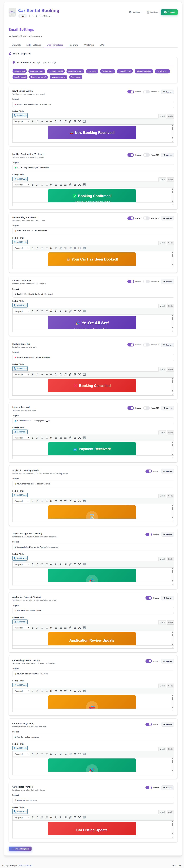Turn on Attach PDF for Booking Cancelled
Viewport: 184px width, 868px height.
click(x=146, y=345)
